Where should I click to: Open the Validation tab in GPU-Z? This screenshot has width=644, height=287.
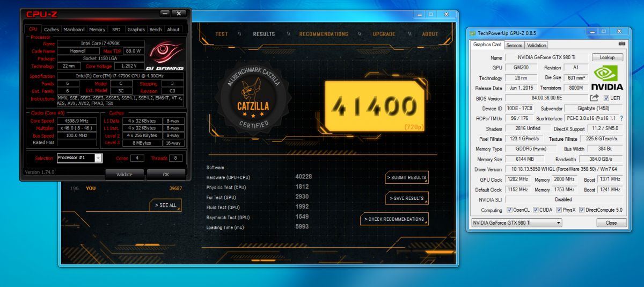click(x=537, y=46)
